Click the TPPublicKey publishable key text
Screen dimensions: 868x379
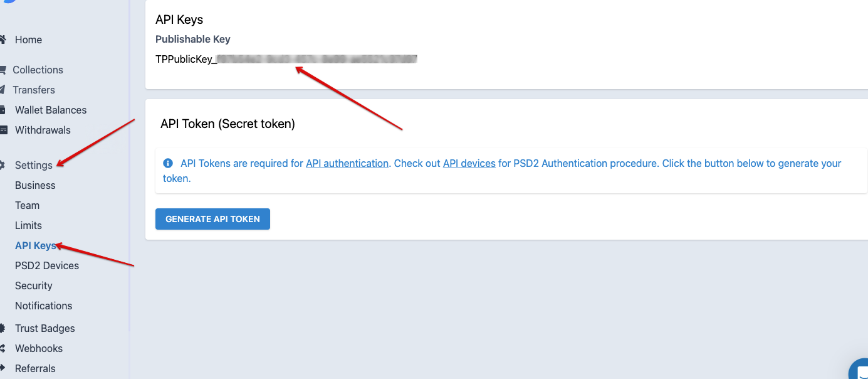[x=286, y=60]
